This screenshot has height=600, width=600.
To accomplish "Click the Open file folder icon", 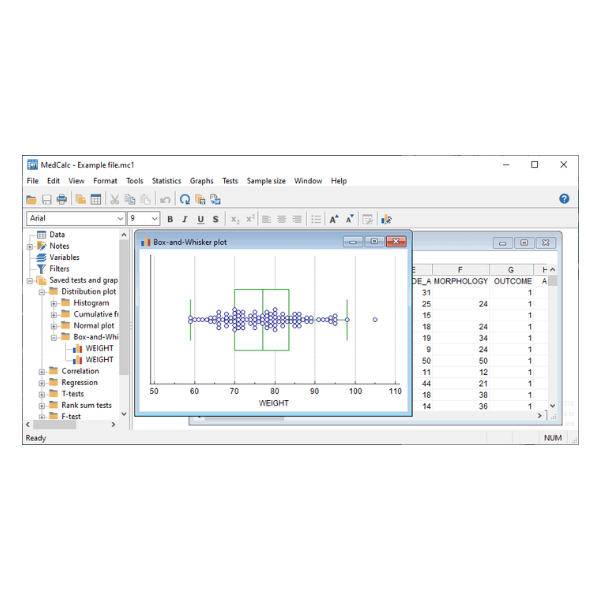I will (x=31, y=200).
